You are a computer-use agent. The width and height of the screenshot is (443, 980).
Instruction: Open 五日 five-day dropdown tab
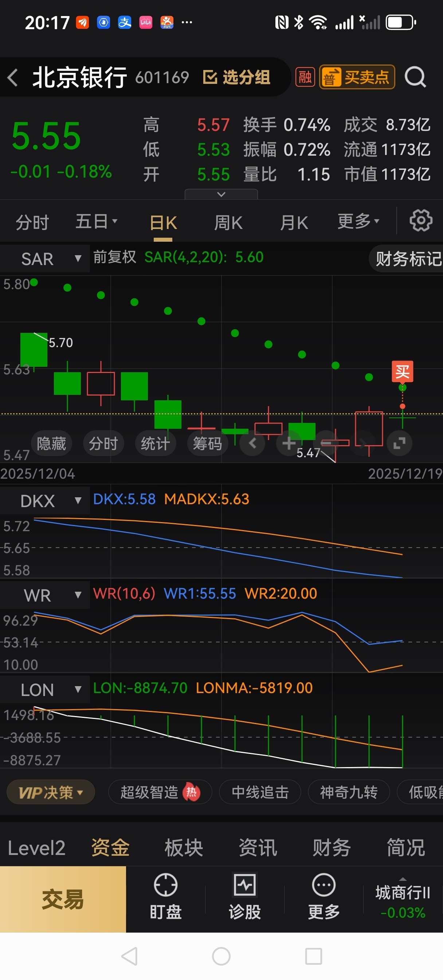[96, 221]
